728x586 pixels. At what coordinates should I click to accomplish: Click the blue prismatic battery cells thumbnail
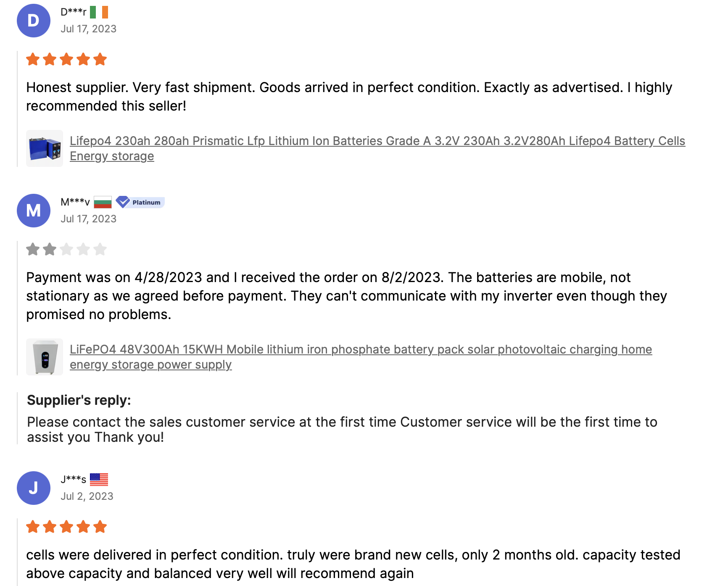pos(45,148)
